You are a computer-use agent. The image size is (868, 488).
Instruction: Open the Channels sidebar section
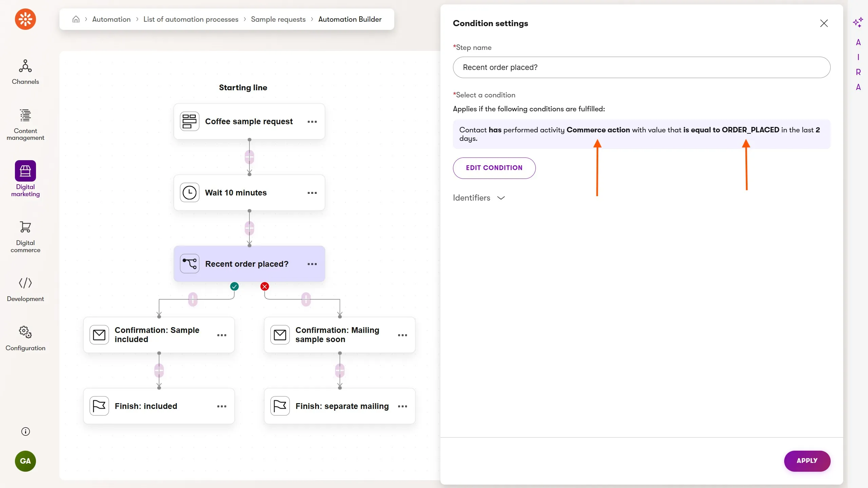pyautogui.click(x=25, y=72)
